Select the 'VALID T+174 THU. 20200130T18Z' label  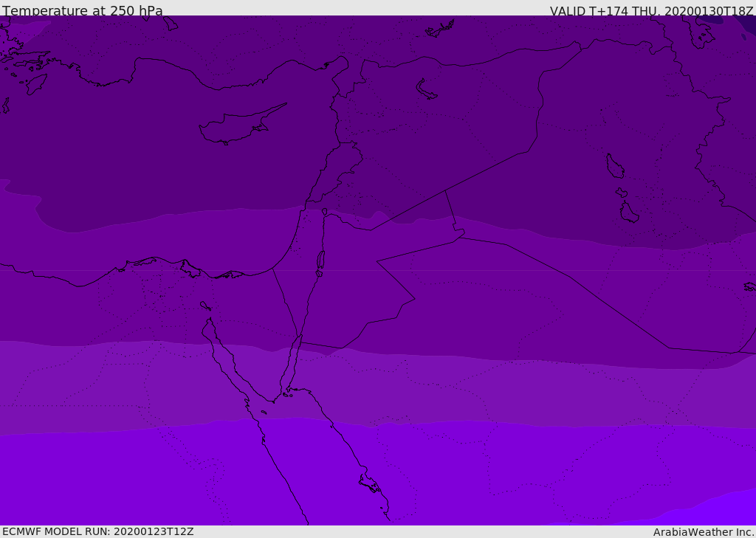651,11
